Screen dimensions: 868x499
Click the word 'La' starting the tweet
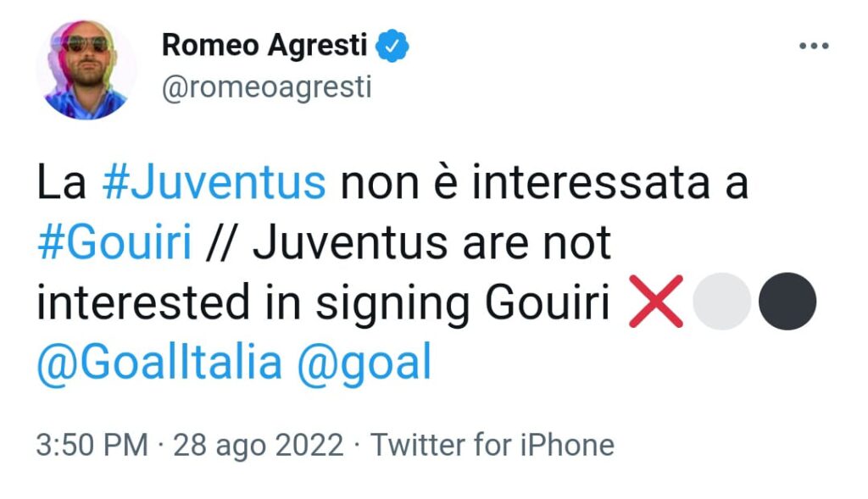click(62, 184)
